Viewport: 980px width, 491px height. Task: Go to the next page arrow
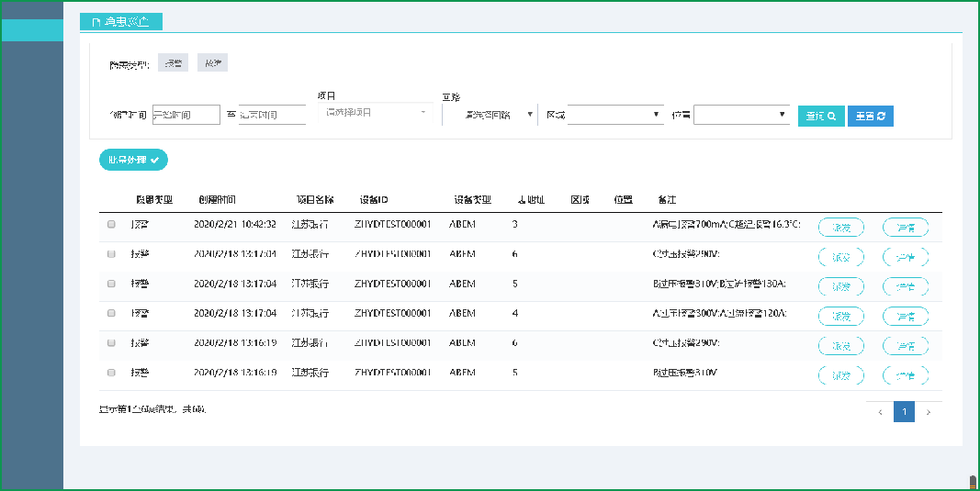coord(929,412)
